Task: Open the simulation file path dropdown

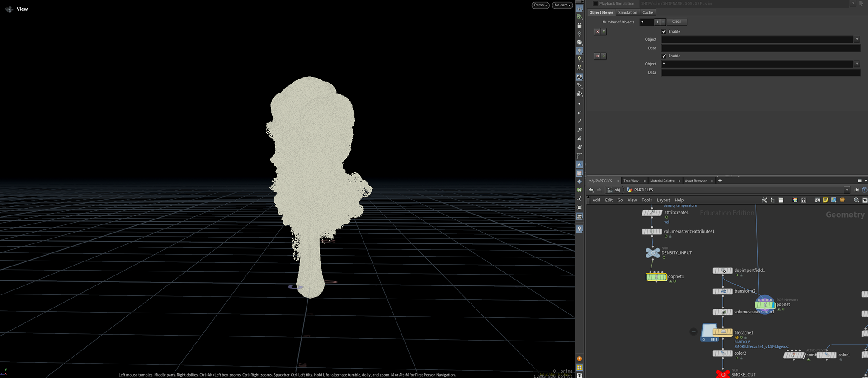Action: (x=853, y=4)
